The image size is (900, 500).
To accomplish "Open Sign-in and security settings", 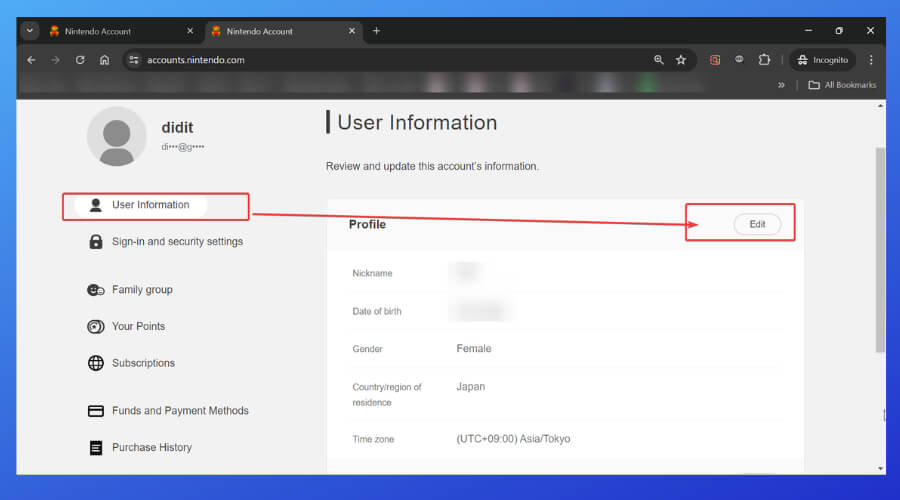I will tap(177, 242).
